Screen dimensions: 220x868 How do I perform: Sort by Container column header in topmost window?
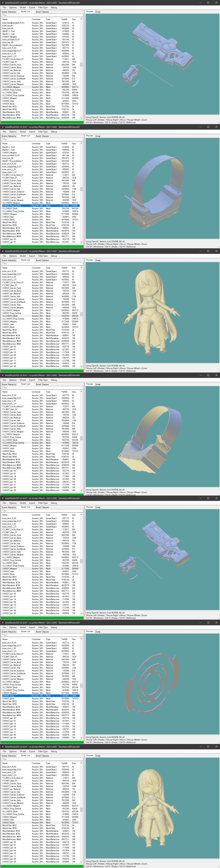[x=36, y=19]
